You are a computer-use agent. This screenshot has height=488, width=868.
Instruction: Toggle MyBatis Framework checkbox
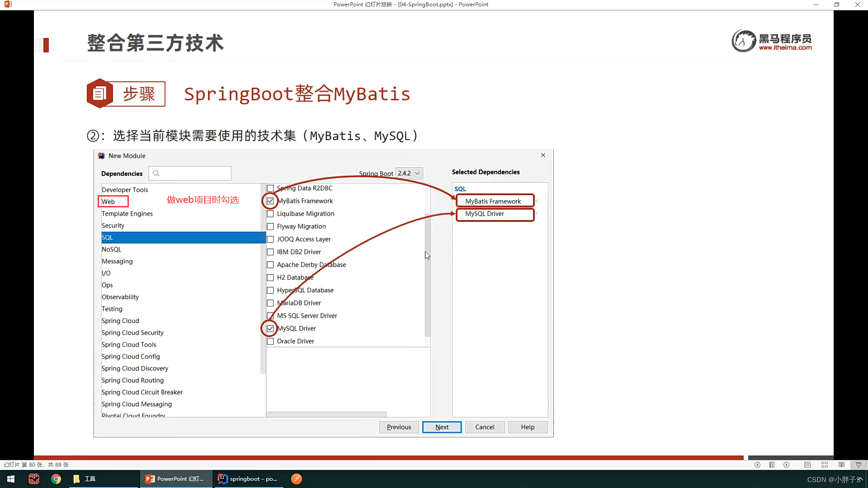pyautogui.click(x=270, y=201)
